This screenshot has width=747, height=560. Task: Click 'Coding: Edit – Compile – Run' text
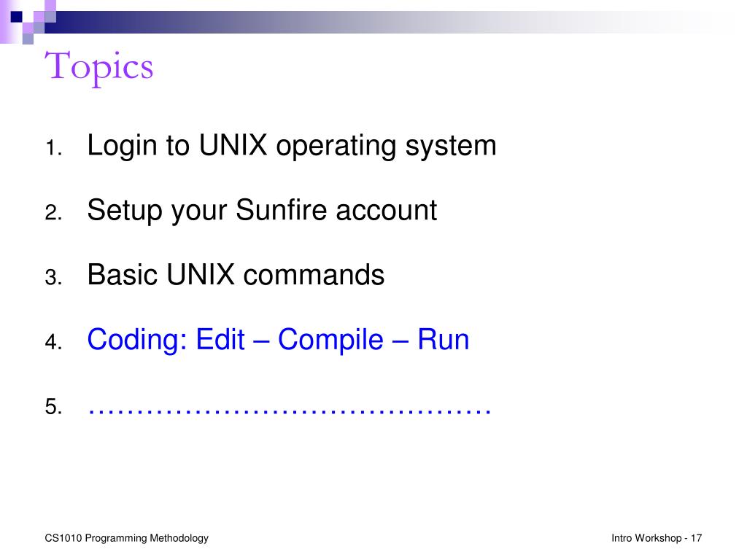point(278,340)
